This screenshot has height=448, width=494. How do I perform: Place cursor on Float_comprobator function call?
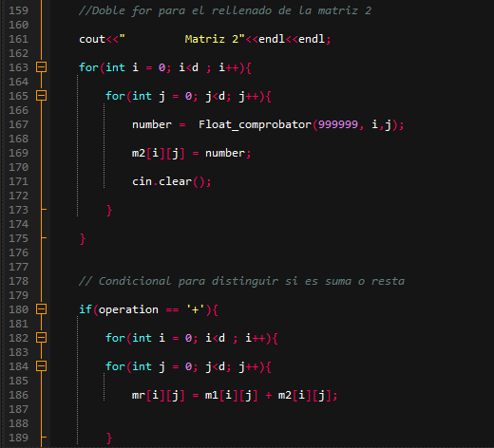pos(255,124)
